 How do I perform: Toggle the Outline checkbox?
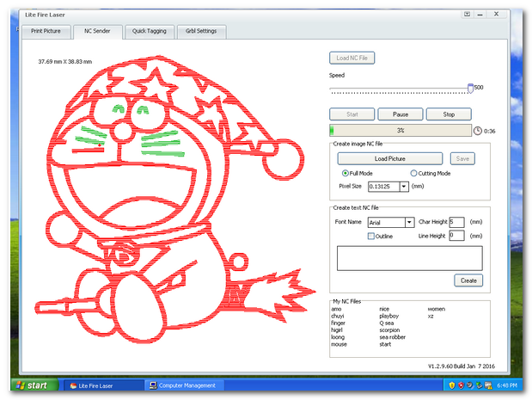tap(371, 236)
